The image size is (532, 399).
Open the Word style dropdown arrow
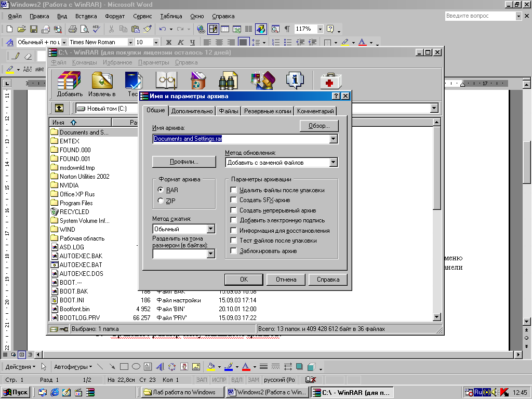point(64,42)
